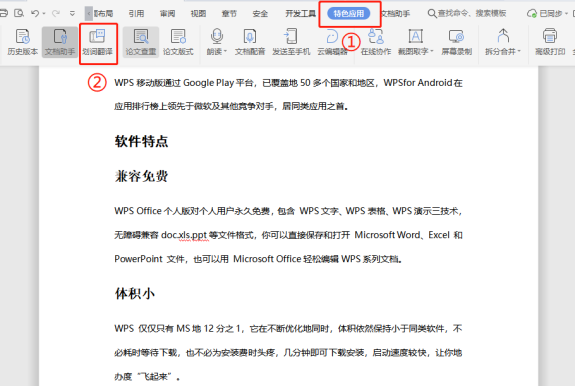The image size is (576, 387).
Task: Toggle 论文查重 plagiarism check button
Action: 141,42
